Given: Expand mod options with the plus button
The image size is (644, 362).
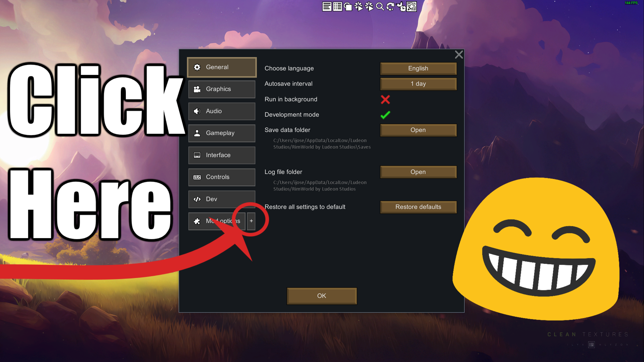Looking at the screenshot, I should click(251, 221).
